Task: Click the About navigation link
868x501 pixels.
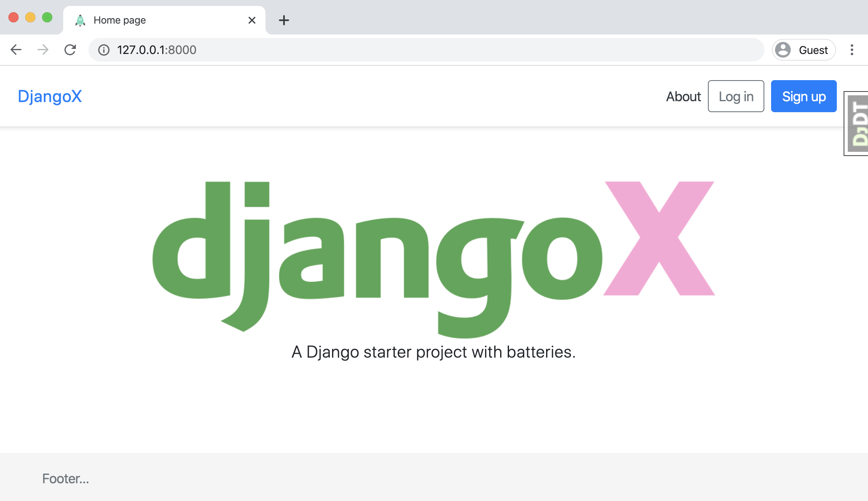Action: point(683,96)
